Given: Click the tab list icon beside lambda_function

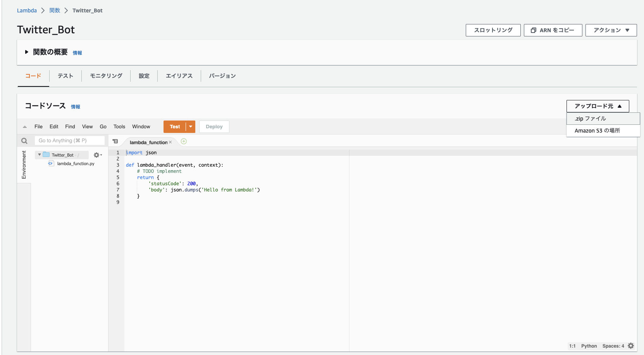Looking at the screenshot, I should 115,141.
